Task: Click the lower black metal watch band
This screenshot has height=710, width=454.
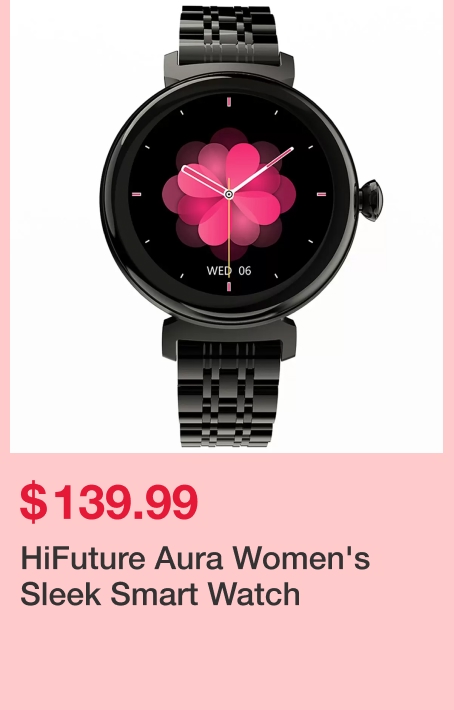Action: (x=229, y=393)
